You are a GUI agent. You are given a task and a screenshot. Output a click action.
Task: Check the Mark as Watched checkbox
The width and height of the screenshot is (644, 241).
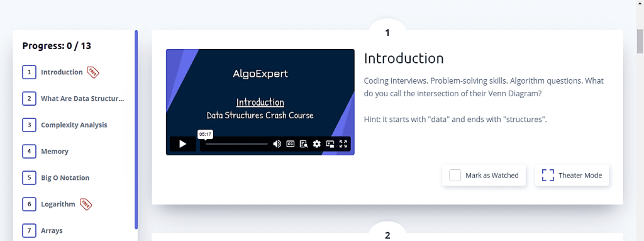point(455,176)
